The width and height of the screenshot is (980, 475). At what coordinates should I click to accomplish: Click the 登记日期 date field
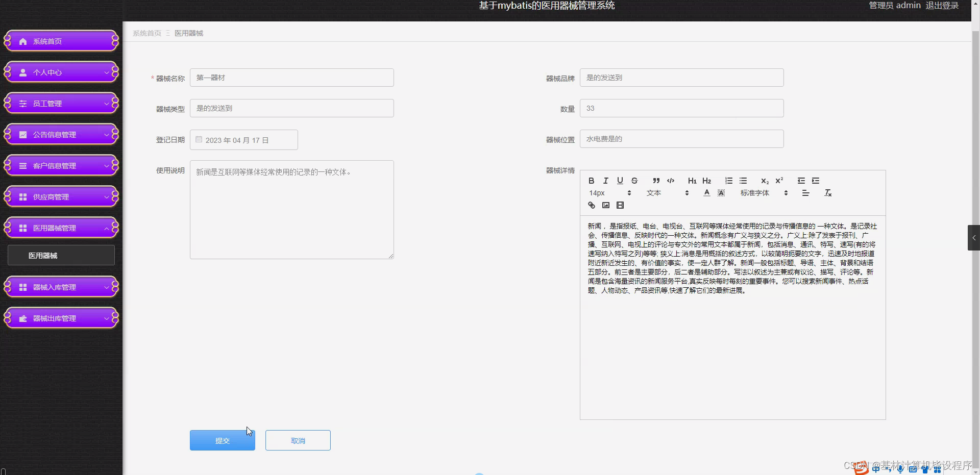coord(243,139)
